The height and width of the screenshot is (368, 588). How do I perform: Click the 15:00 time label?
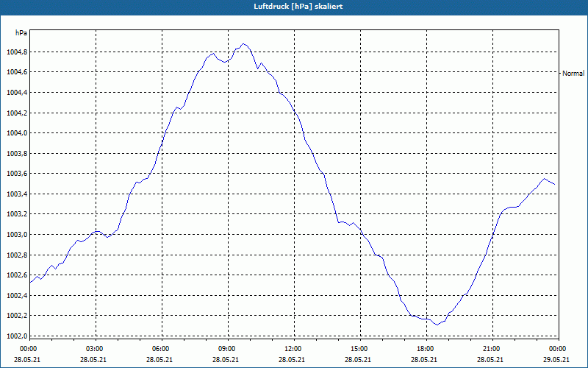(359, 349)
